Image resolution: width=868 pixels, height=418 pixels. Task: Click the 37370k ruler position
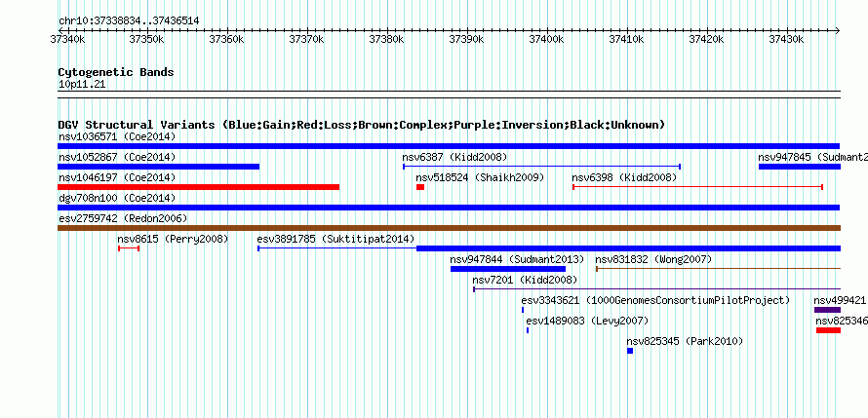pyautogui.click(x=308, y=39)
